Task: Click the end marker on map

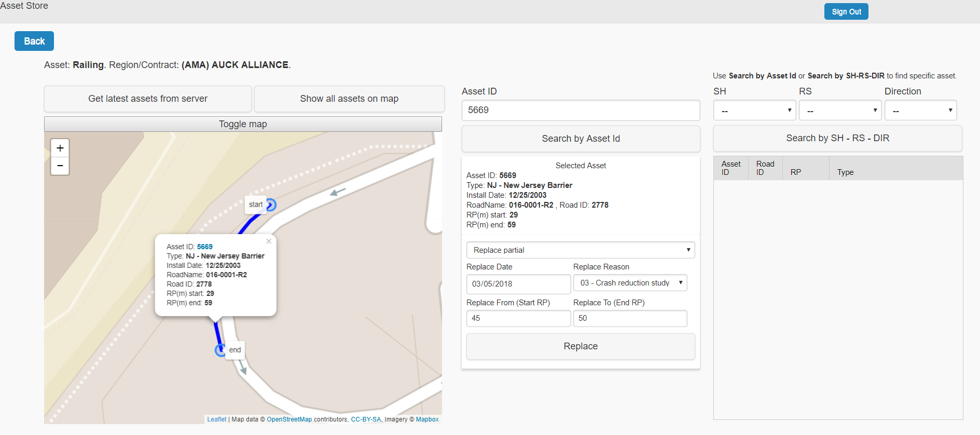Action: coord(220,350)
